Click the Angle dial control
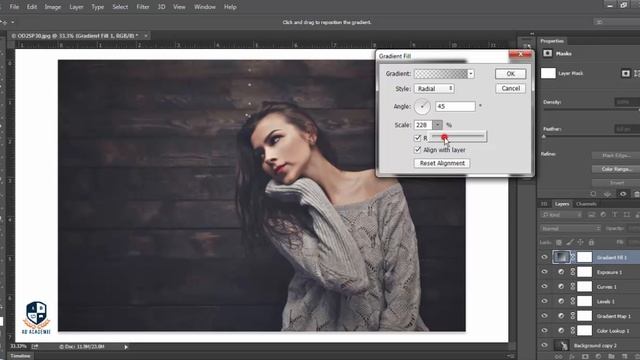640x360 pixels. (422, 107)
